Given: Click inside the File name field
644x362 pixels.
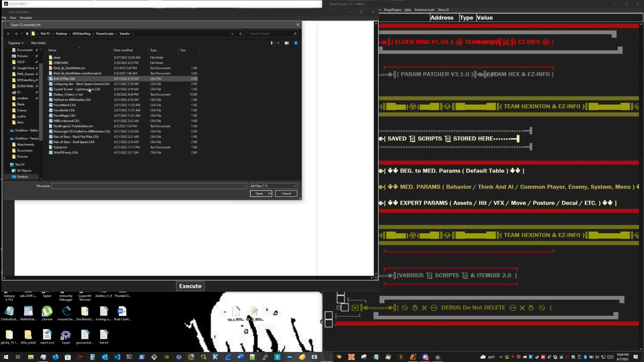Looking at the screenshot, I should pyautogui.click(x=148, y=186).
